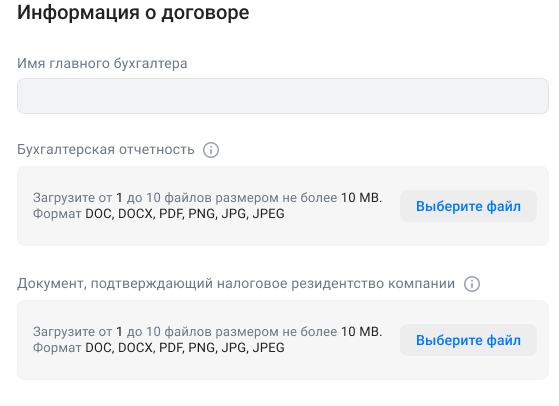Click the Формат line in Бухгалтерская отчетность box
This screenshot has height=406, width=559.
point(159,214)
